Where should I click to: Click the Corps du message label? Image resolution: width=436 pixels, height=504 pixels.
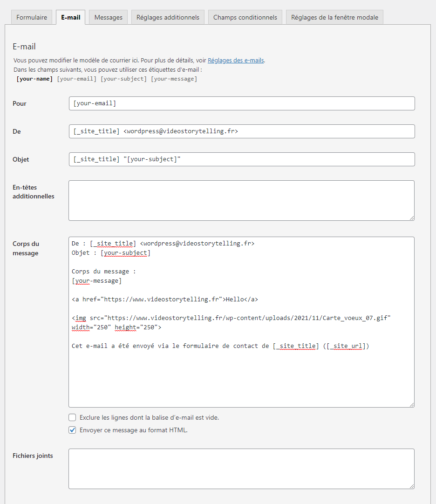click(26, 248)
